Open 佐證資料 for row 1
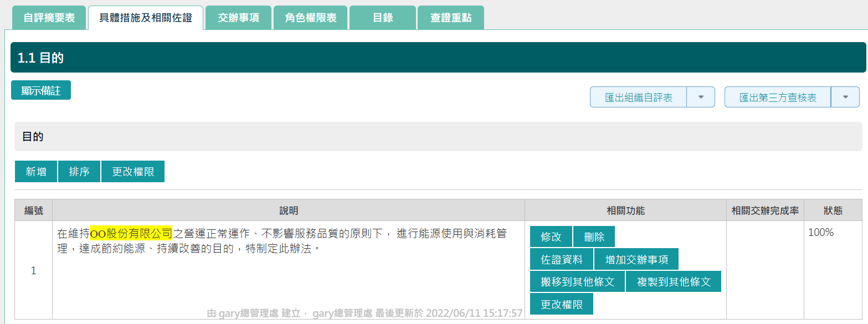The image size is (868, 324). [x=562, y=259]
